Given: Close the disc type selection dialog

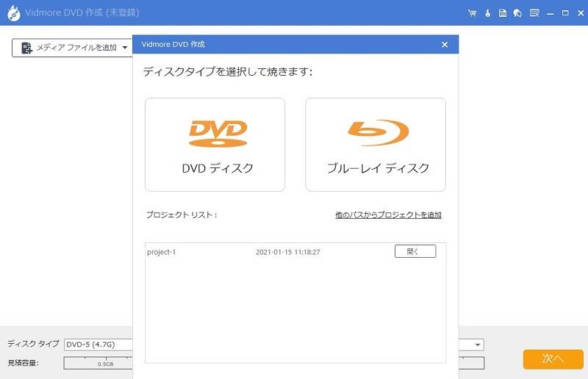Looking at the screenshot, I should point(445,45).
